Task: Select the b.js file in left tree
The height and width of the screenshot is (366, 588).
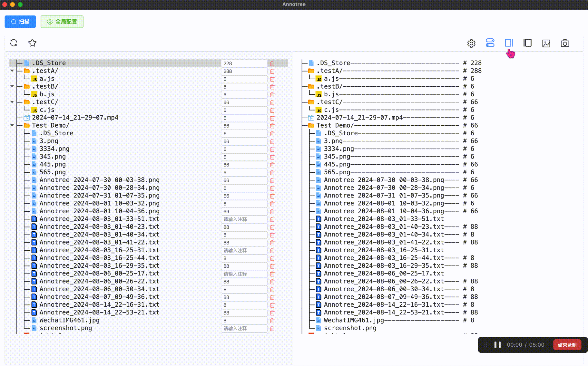Action: pyautogui.click(x=47, y=94)
